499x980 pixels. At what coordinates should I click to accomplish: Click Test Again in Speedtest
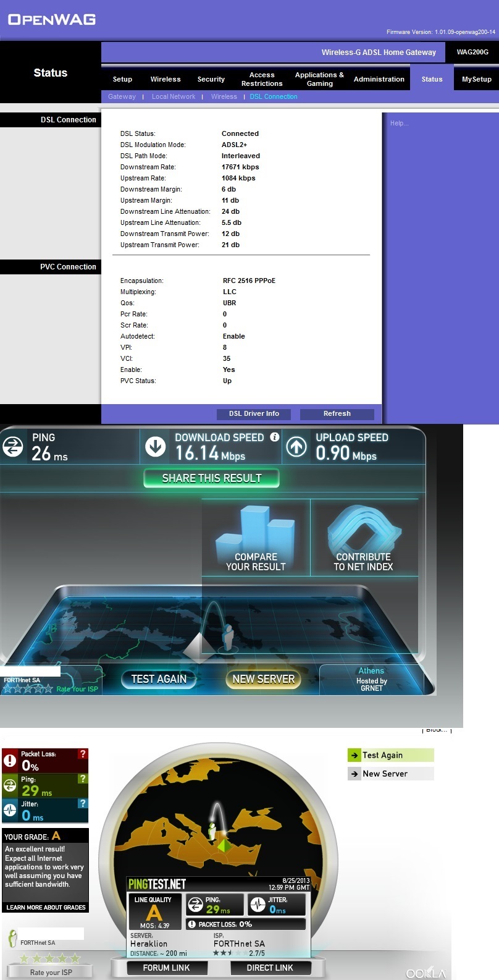tap(159, 679)
